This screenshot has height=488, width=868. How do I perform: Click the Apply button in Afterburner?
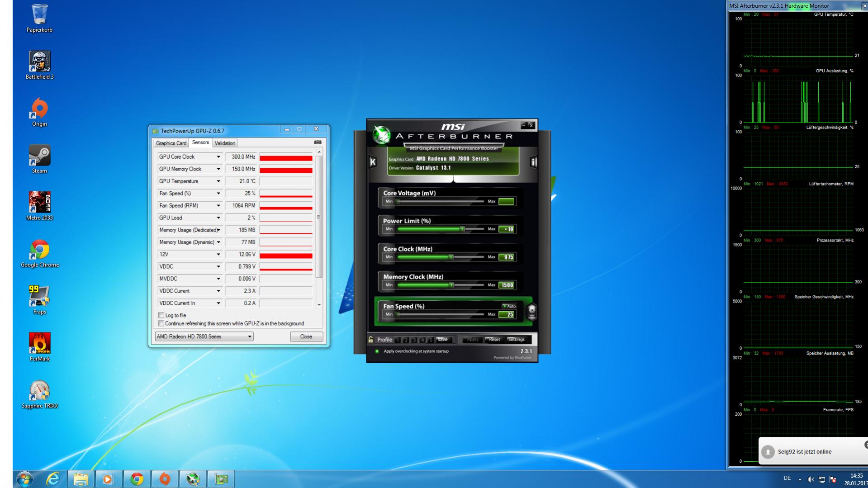coord(473,340)
